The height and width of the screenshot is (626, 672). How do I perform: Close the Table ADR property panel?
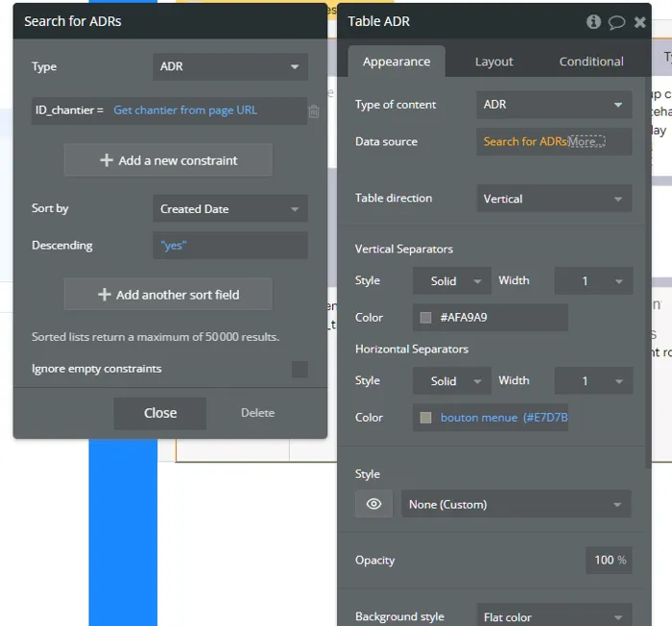[x=639, y=22]
